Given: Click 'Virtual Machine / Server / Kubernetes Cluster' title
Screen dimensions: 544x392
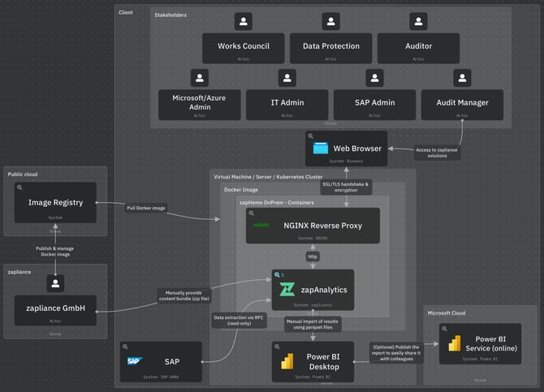Looking at the screenshot, I should point(268,177).
